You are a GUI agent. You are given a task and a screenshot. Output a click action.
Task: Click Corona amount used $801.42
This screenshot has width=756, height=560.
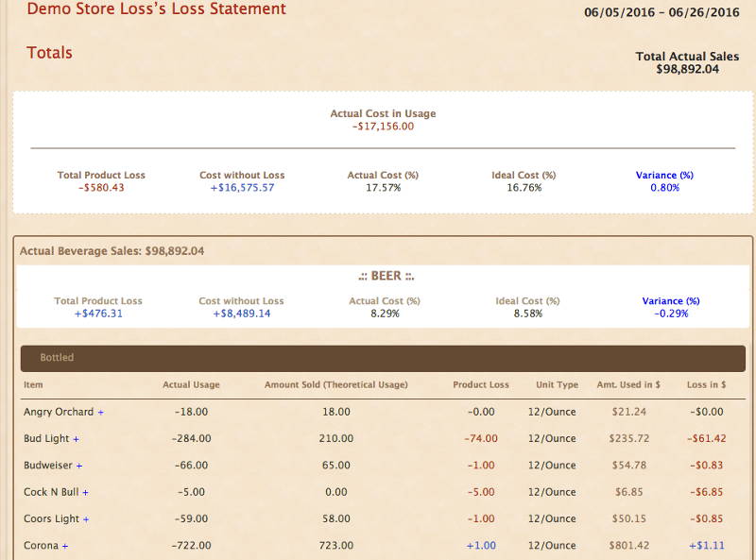(x=628, y=546)
